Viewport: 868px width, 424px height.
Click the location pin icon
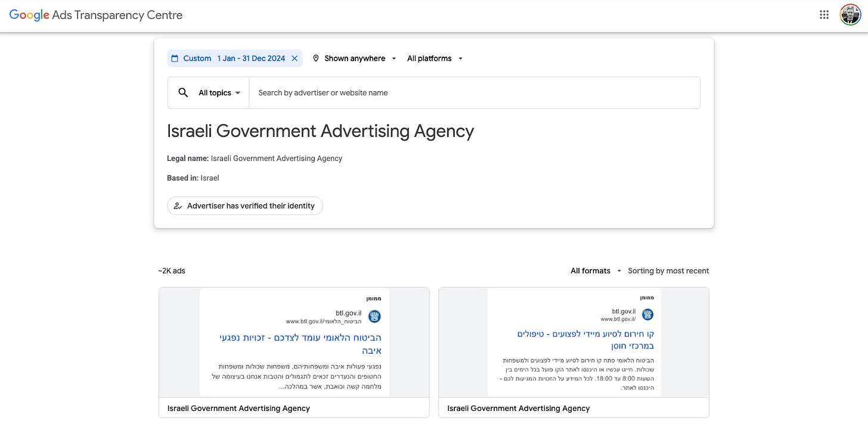click(316, 58)
